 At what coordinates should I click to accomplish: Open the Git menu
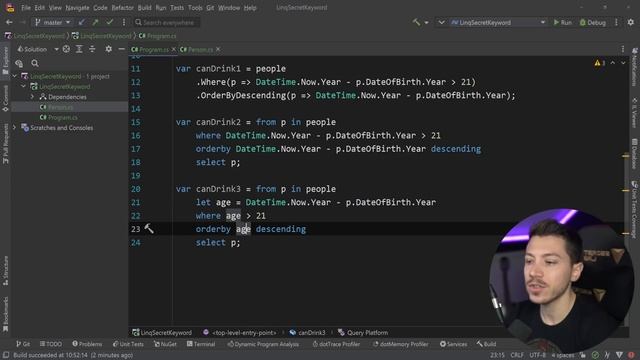(210, 8)
